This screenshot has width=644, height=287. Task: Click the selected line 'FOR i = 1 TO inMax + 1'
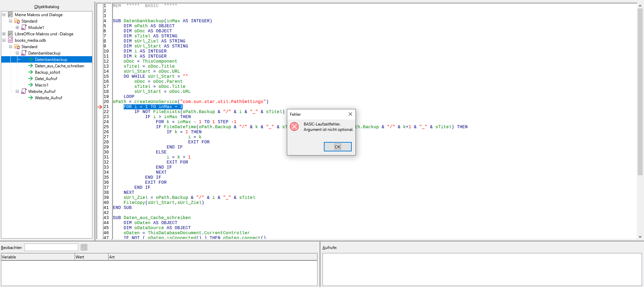(x=153, y=107)
